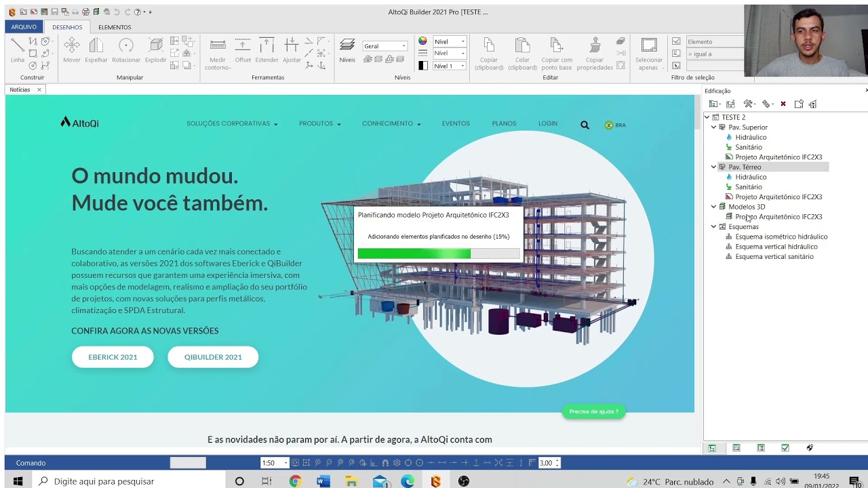Click the color wheel icon in Níveis group
The height and width of the screenshot is (488, 868).
point(422,41)
